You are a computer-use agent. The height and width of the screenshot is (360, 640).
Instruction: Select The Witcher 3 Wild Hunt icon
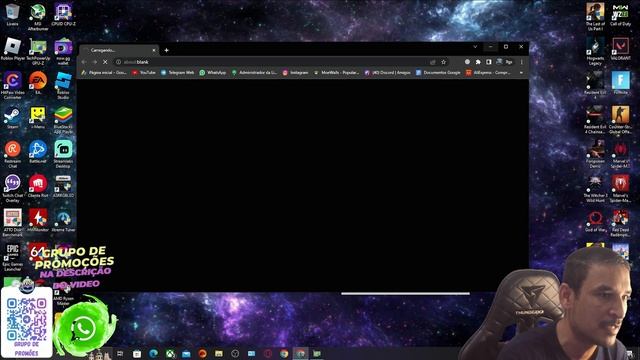[595, 189]
